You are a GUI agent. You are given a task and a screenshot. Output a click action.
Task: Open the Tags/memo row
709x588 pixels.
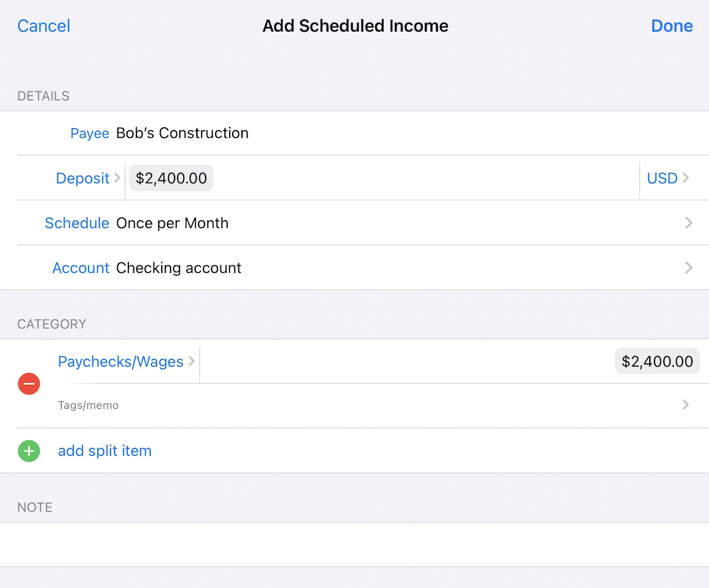369,405
